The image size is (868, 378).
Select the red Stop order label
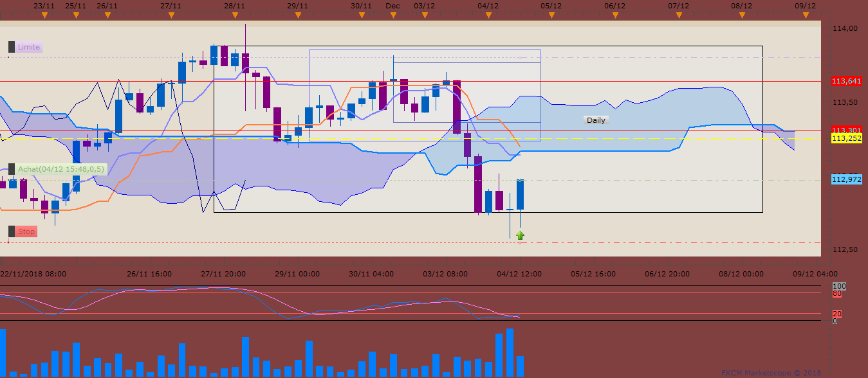tap(27, 231)
